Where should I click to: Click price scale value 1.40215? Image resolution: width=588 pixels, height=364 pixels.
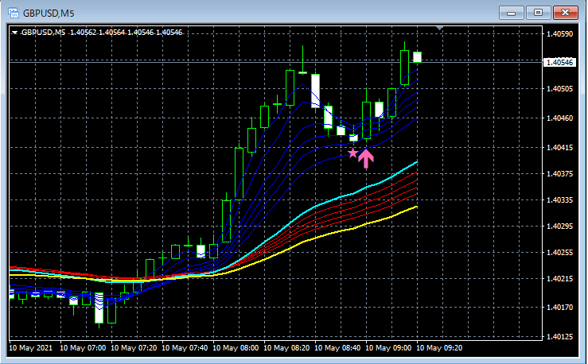coord(560,279)
